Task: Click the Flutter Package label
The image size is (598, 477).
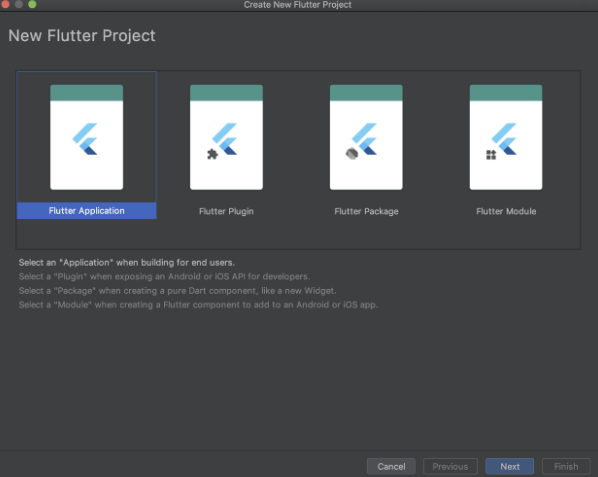Action: 366,211
